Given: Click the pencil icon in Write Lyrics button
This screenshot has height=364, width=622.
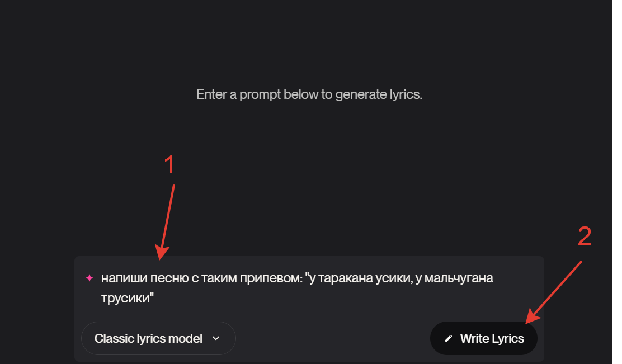Looking at the screenshot, I should [x=448, y=338].
